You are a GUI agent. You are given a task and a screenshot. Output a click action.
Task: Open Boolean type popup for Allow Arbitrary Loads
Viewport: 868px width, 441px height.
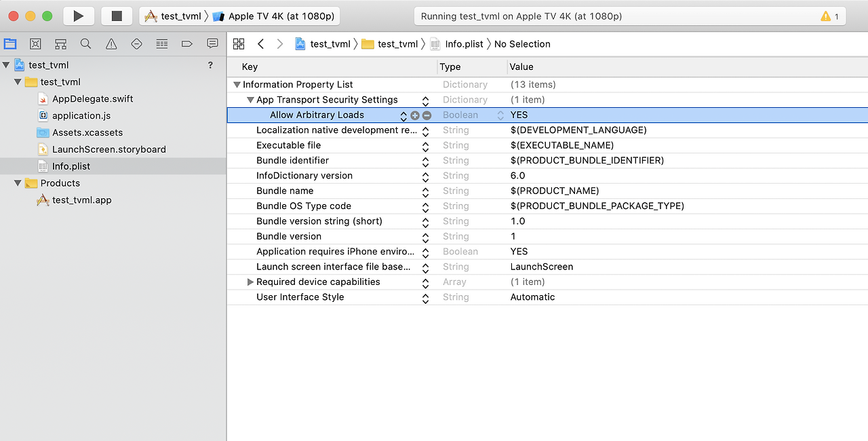pyautogui.click(x=501, y=115)
